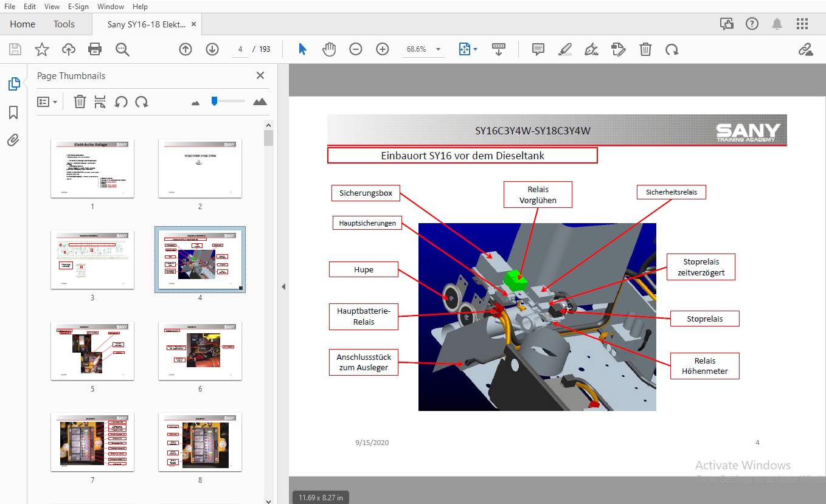The height and width of the screenshot is (504, 826).
Task: Delete selected thumbnail page
Action: [80, 102]
